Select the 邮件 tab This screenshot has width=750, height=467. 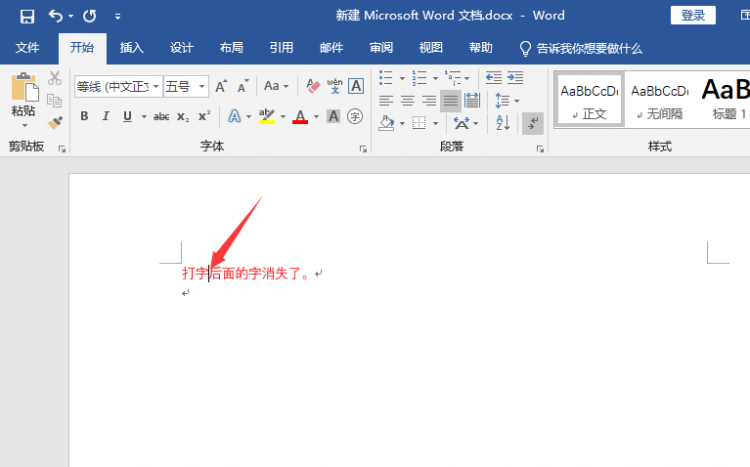331,48
